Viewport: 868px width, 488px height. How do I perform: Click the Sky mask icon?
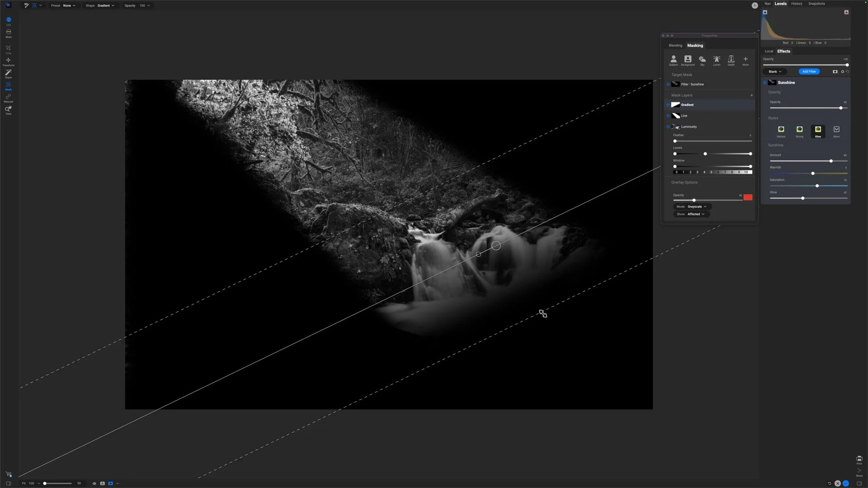(702, 60)
